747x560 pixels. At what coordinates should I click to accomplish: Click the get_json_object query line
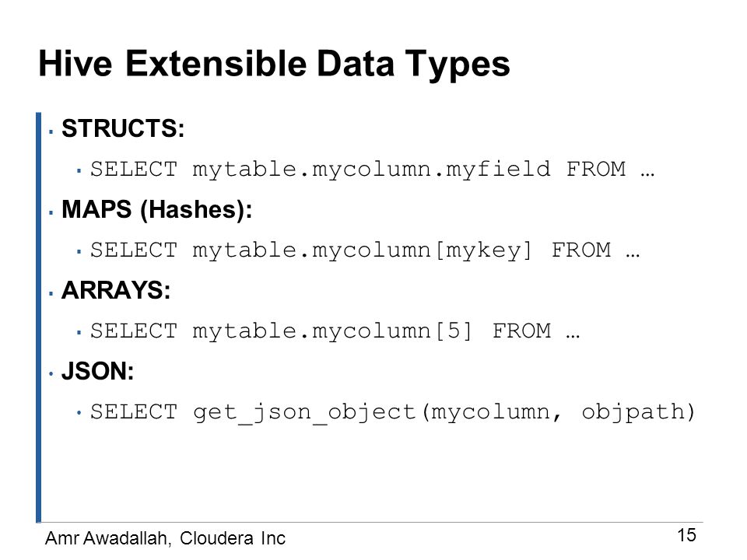click(393, 413)
